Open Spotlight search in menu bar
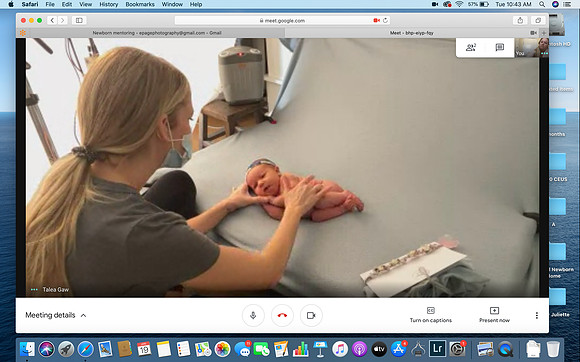 pos(542,4)
